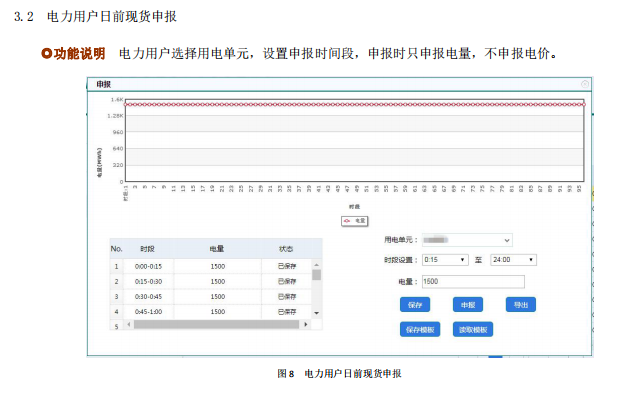
Task: Close the 申报 dialog with the X icon
Action: point(584,84)
